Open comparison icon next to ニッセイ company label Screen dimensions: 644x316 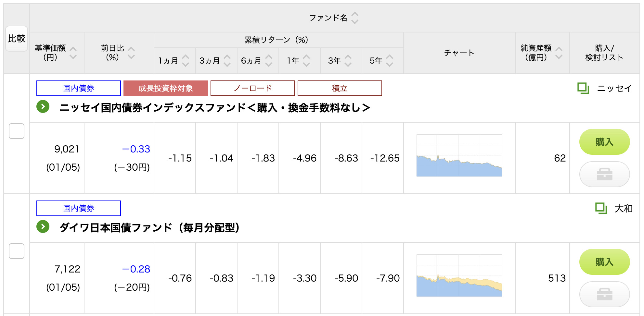tap(583, 88)
